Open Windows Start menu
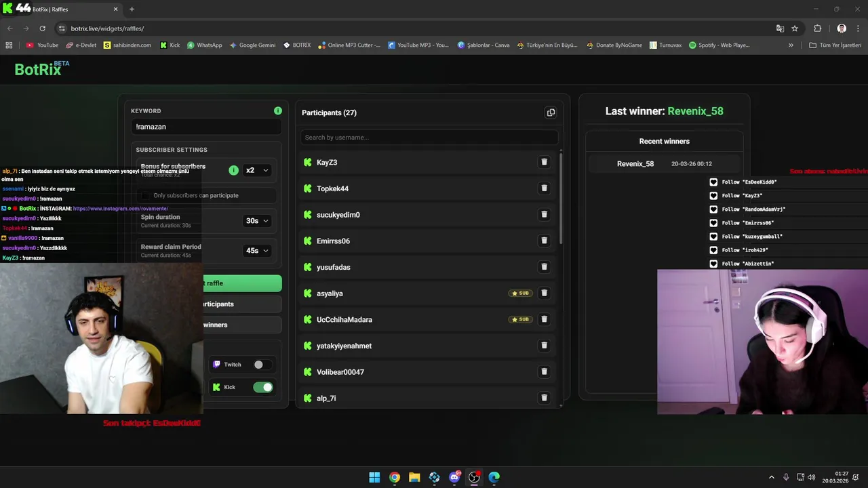This screenshot has height=488, width=868. (374, 477)
